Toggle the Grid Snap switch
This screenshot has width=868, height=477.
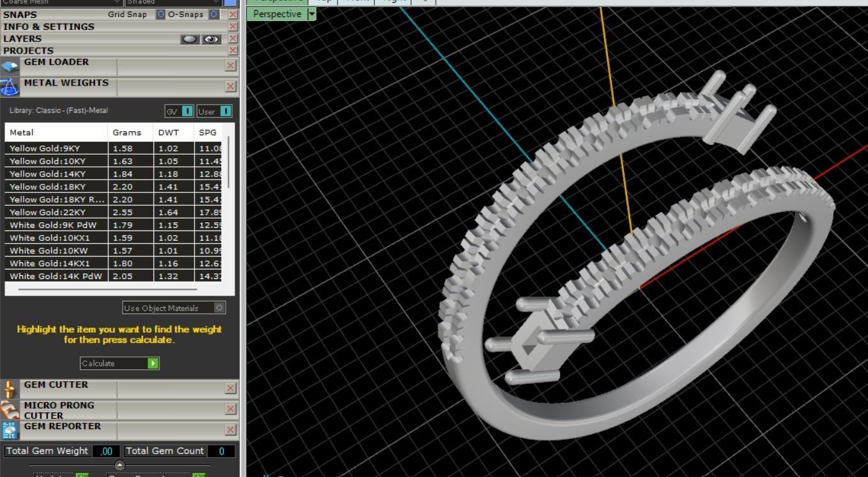(x=160, y=14)
